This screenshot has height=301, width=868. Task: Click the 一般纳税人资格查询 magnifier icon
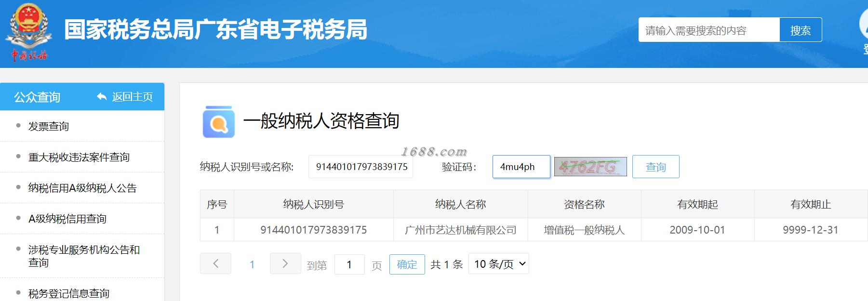(x=219, y=121)
